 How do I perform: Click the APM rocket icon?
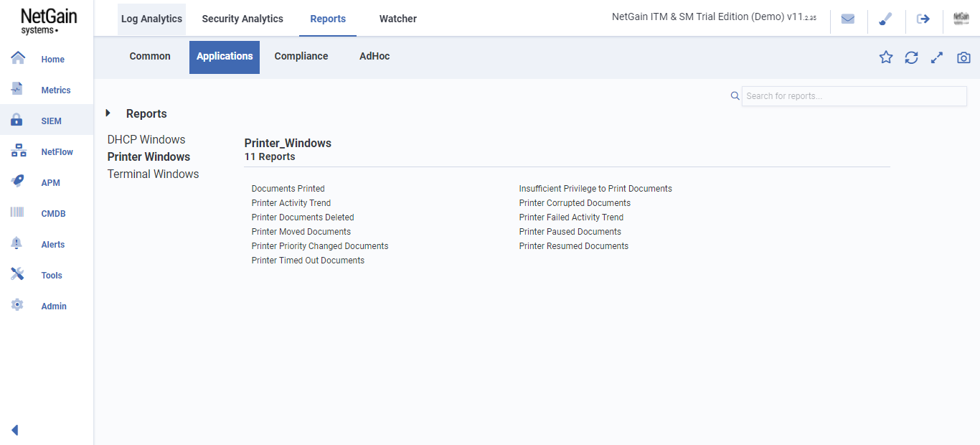pos(18,181)
